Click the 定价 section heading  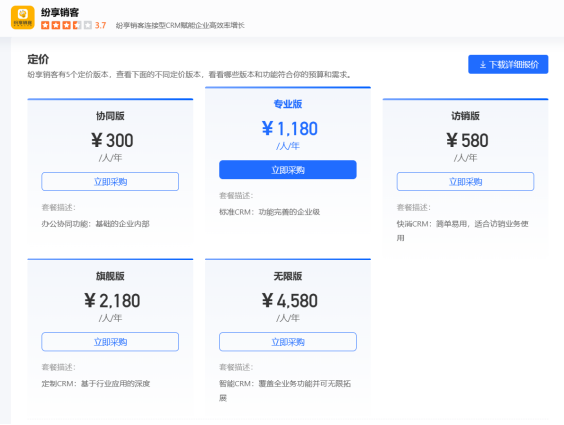click(x=38, y=59)
